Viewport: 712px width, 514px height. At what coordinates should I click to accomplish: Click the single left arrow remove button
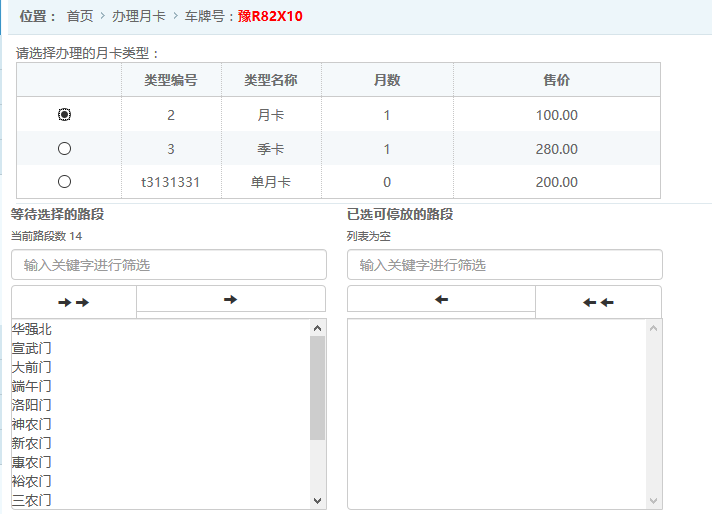coord(441,299)
